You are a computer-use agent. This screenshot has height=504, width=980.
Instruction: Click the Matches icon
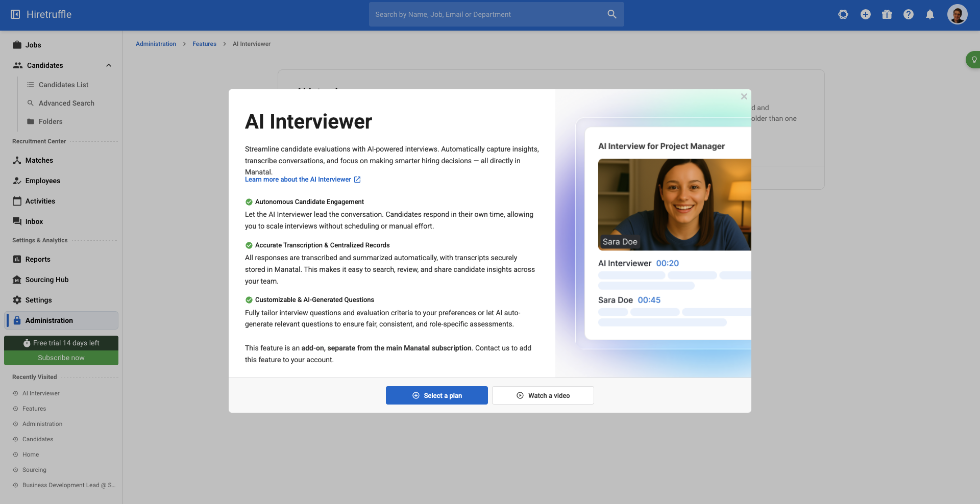pyautogui.click(x=17, y=160)
